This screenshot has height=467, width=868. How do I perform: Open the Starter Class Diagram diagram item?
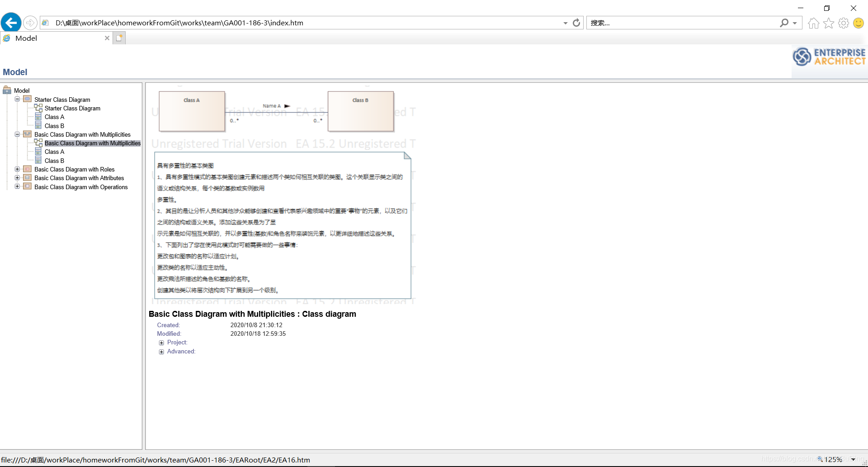72,108
